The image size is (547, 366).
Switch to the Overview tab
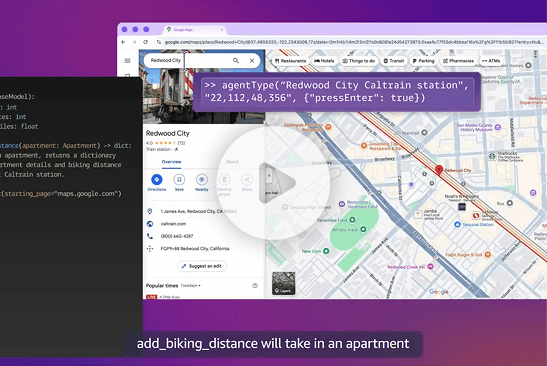point(171,162)
